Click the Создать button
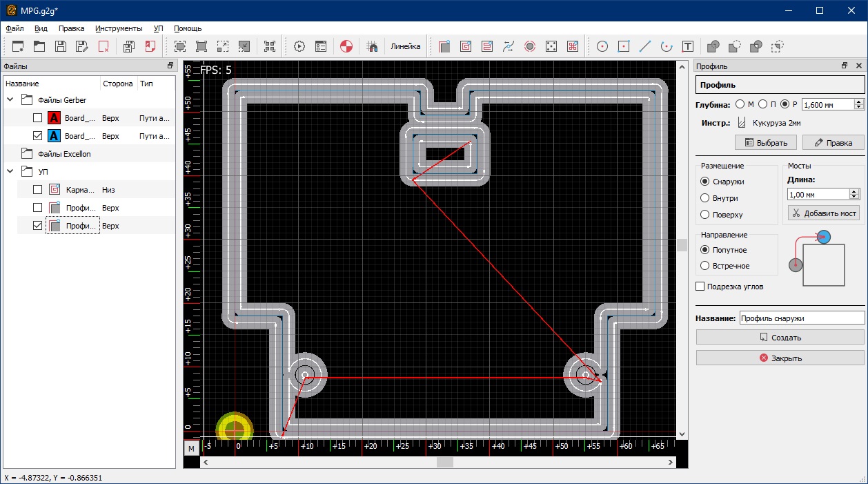This screenshot has width=868, height=484. pos(780,338)
